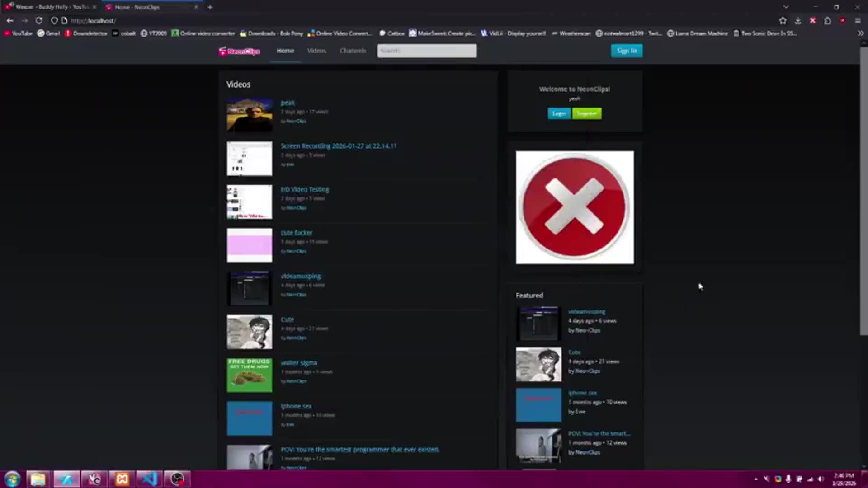Click the red X extension icon
The height and width of the screenshot is (488, 868).
pyautogui.click(x=813, y=21)
